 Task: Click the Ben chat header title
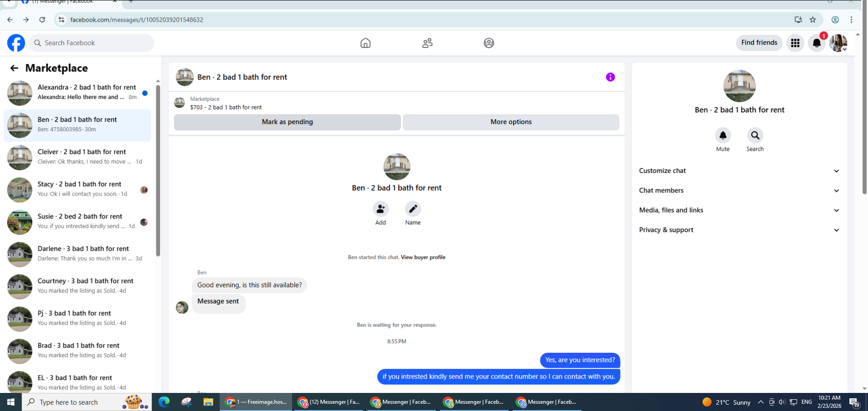click(x=242, y=77)
